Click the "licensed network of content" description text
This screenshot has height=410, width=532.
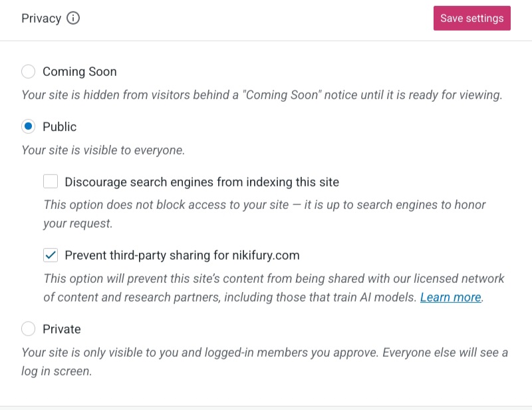tap(274, 278)
